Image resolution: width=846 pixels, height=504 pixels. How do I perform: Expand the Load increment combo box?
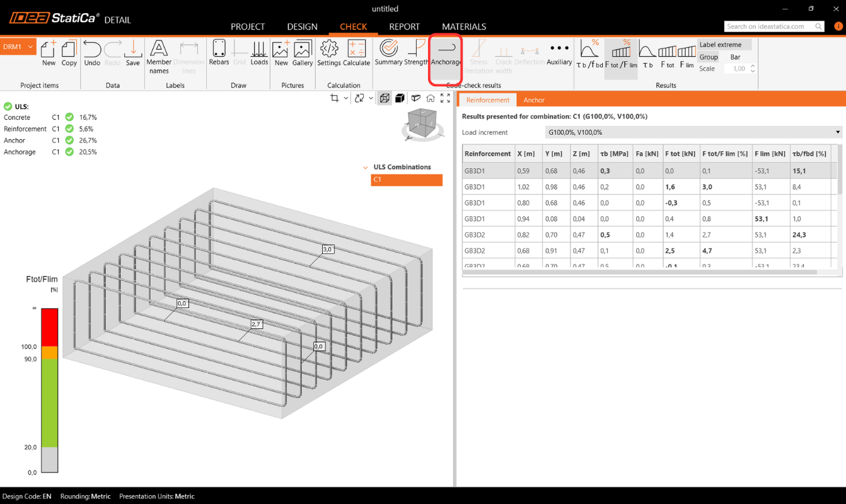click(693, 132)
